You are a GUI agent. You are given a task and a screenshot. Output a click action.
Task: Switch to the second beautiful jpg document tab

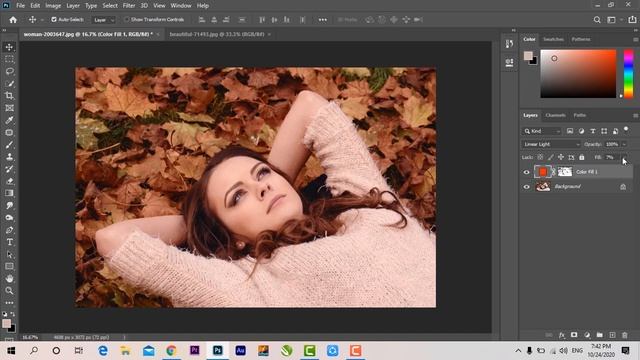(218, 34)
